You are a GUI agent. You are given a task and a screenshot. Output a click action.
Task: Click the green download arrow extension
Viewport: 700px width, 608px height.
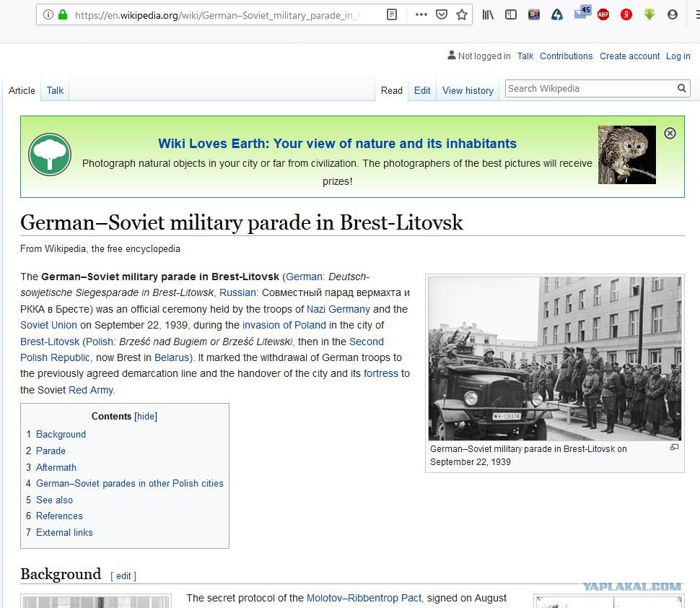pyautogui.click(x=649, y=14)
